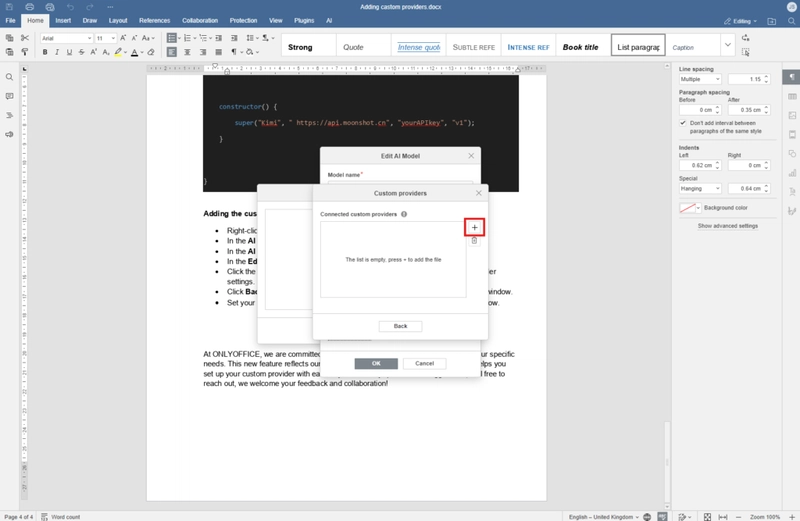This screenshot has height=521, width=800.
Task: Switch to the Insert tab
Action: [x=63, y=21]
